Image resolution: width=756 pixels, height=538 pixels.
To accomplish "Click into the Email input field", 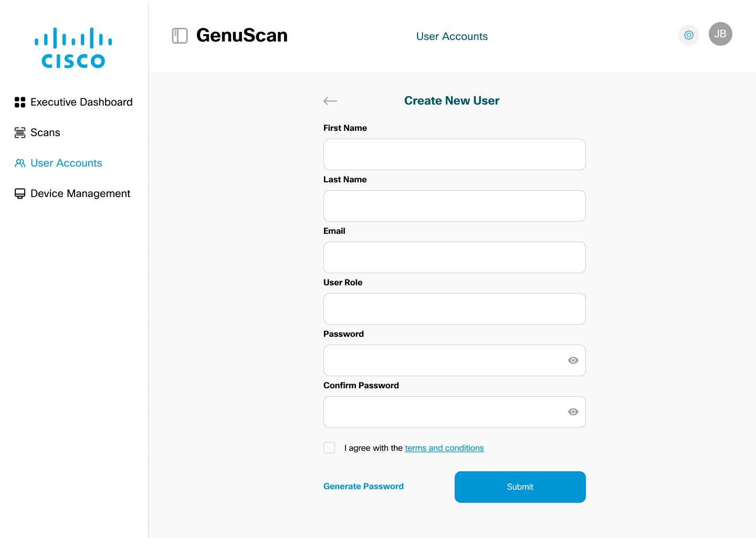I will pos(454,257).
